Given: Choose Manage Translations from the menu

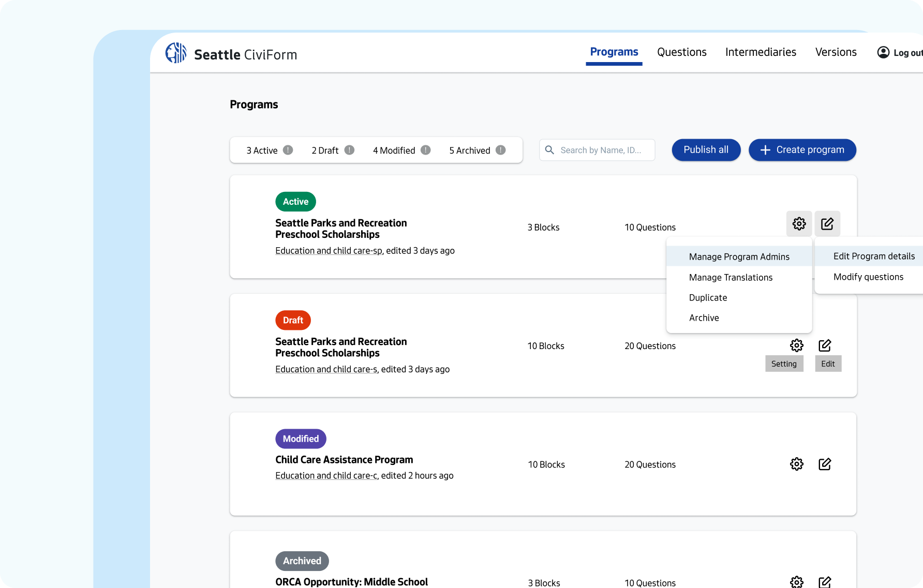Looking at the screenshot, I should 731,277.
